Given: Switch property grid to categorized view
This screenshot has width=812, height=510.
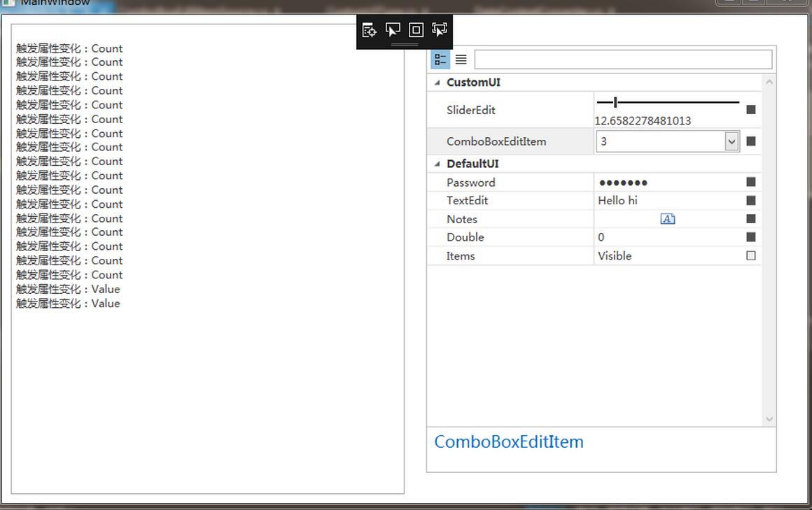Looking at the screenshot, I should [440, 59].
